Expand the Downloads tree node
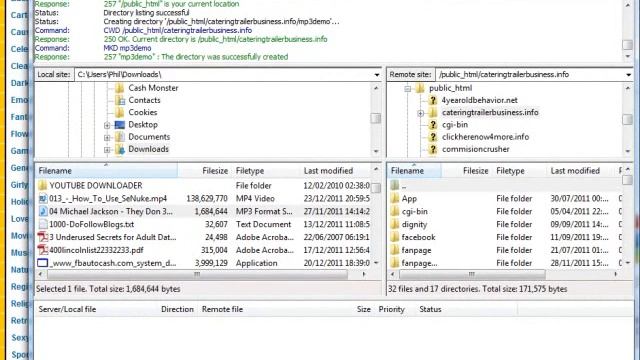This screenshot has height=360, width=640. coord(107,150)
